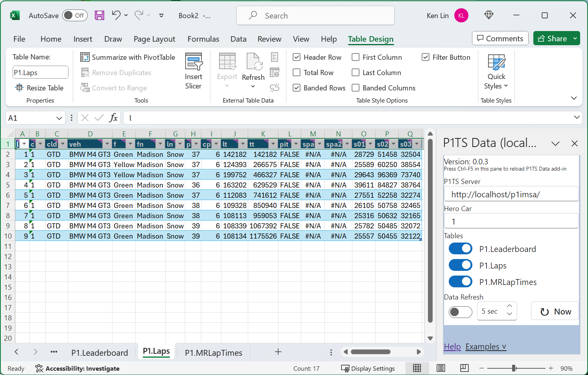Uncheck the Filter Button checkbox
The image size is (588, 375).
(426, 57)
